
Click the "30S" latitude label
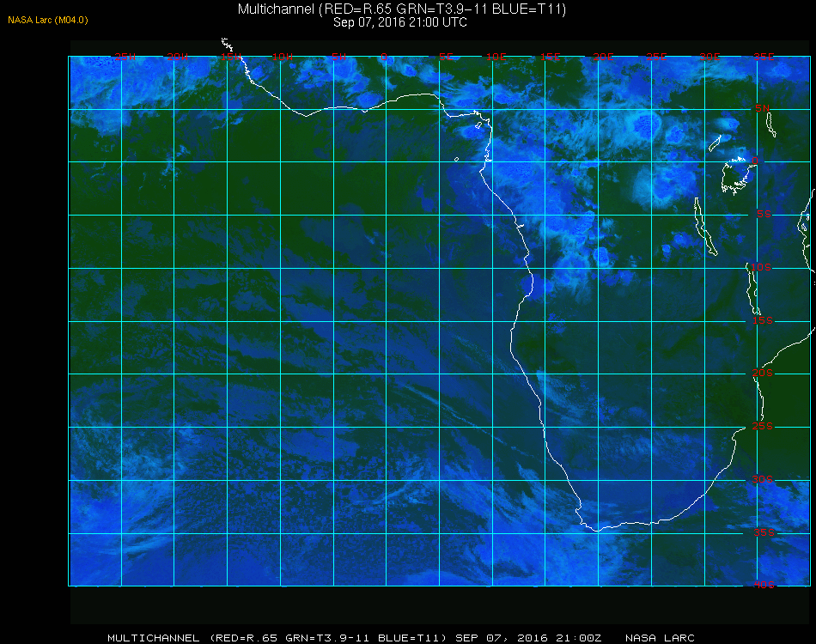pos(763,479)
